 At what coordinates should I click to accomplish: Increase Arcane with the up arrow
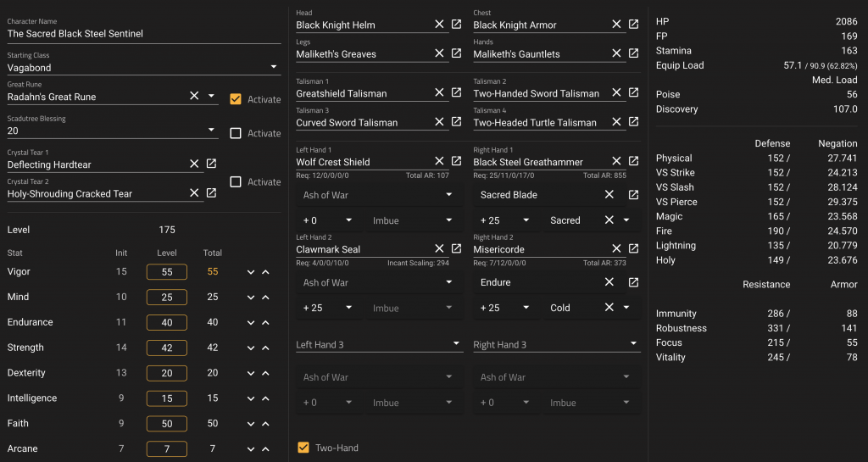[x=265, y=448]
